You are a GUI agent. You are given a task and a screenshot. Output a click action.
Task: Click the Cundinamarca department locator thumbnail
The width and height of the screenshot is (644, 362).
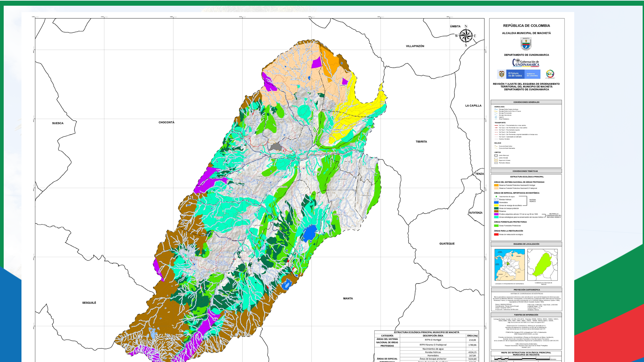click(x=509, y=265)
